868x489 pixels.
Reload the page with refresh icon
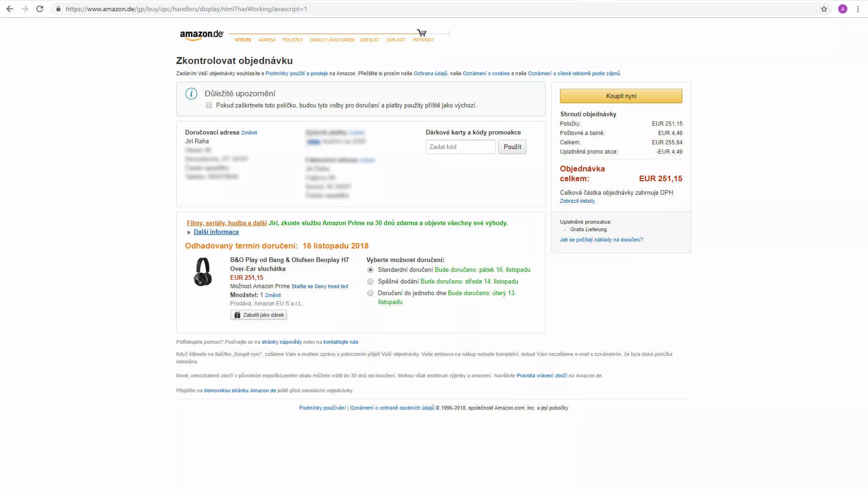[x=40, y=9]
